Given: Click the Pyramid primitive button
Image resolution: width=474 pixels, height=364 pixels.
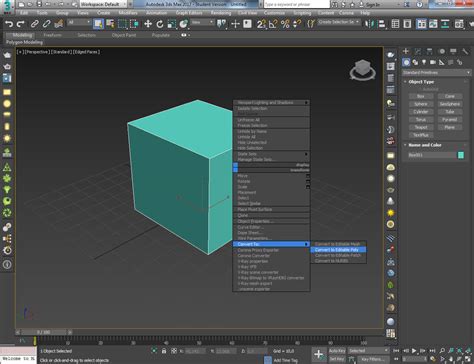Looking at the screenshot, I should pyautogui.click(x=449, y=119).
